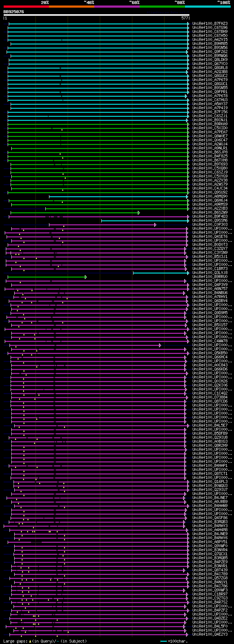234x644 pixels.
Task: Select the UniRef100_A7P6T9 label
Action: pyautogui.click(x=210, y=80)
